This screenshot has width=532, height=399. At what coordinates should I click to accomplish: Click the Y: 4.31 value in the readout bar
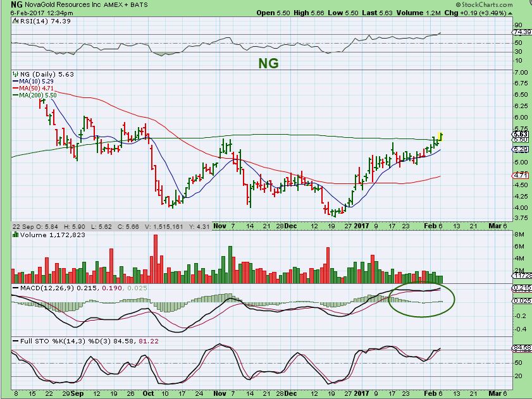(199, 226)
